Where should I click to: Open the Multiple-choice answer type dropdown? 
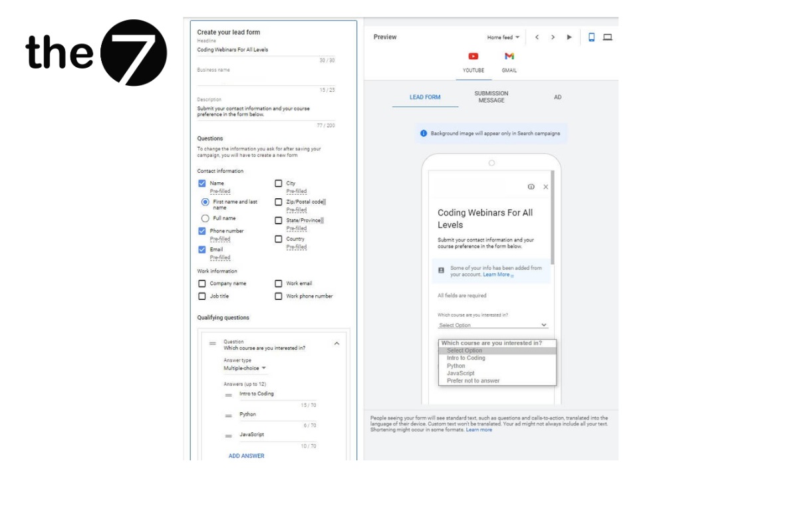[244, 368]
